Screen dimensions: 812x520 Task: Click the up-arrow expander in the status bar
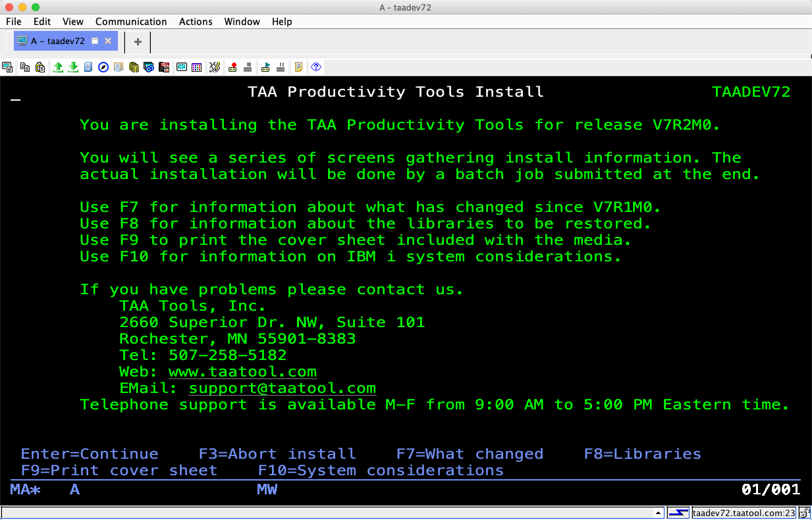tap(658, 513)
